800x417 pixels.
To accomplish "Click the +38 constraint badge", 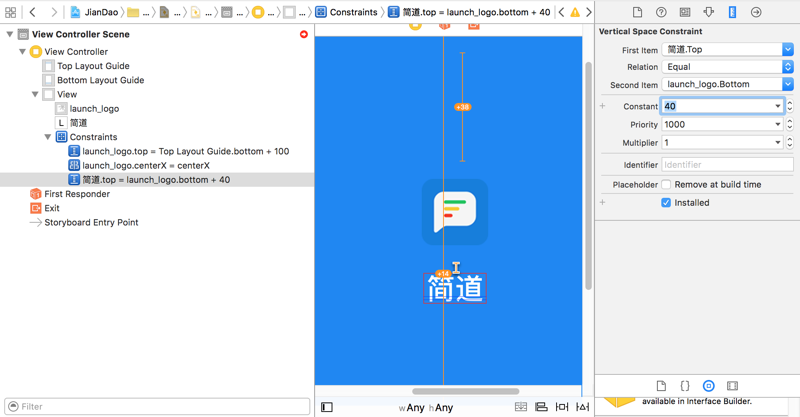I will [x=462, y=107].
